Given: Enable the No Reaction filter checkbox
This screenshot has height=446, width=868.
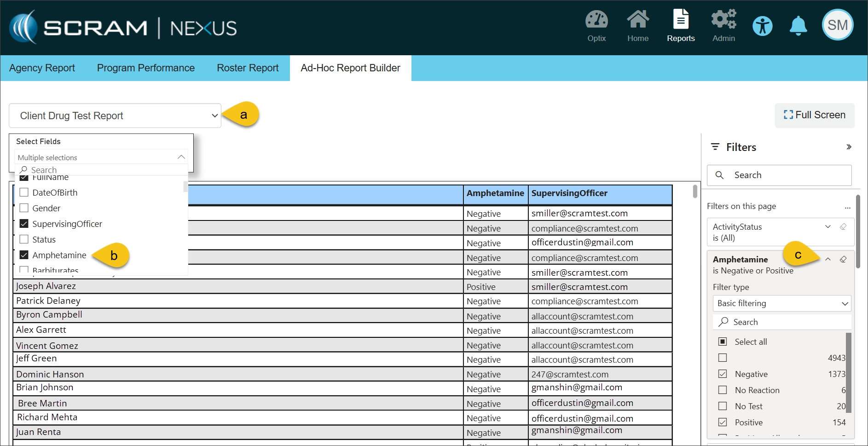Looking at the screenshot, I should [x=723, y=390].
